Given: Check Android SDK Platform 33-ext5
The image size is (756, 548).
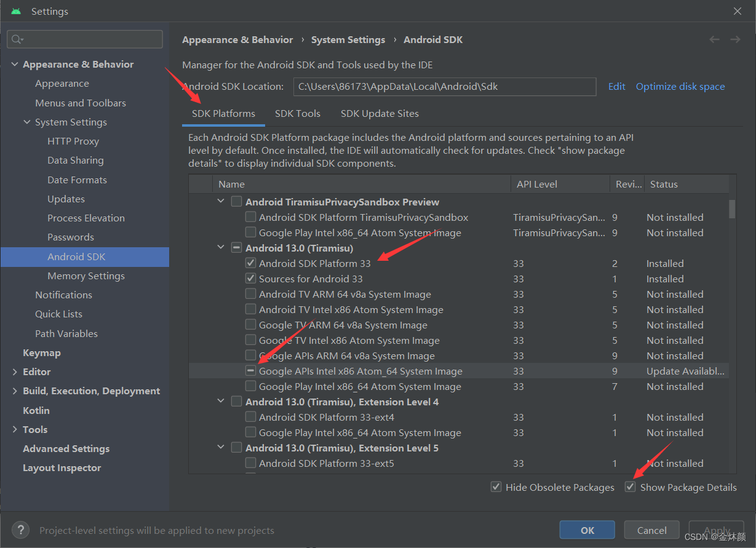Looking at the screenshot, I should tap(251, 463).
